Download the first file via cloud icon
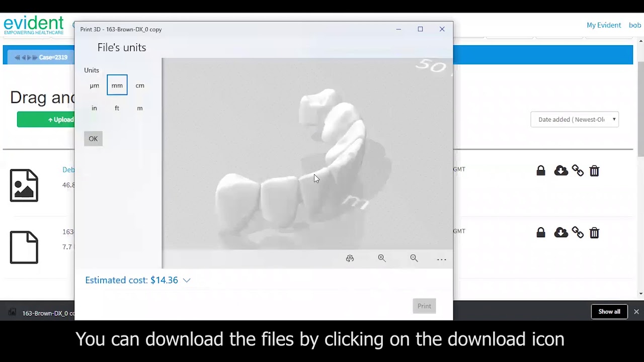The width and height of the screenshot is (644, 362). click(x=561, y=171)
